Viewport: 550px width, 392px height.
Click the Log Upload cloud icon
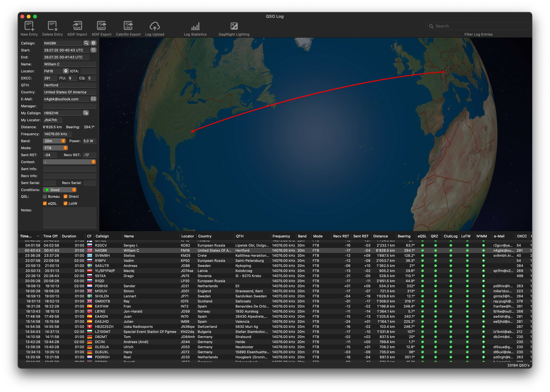155,26
